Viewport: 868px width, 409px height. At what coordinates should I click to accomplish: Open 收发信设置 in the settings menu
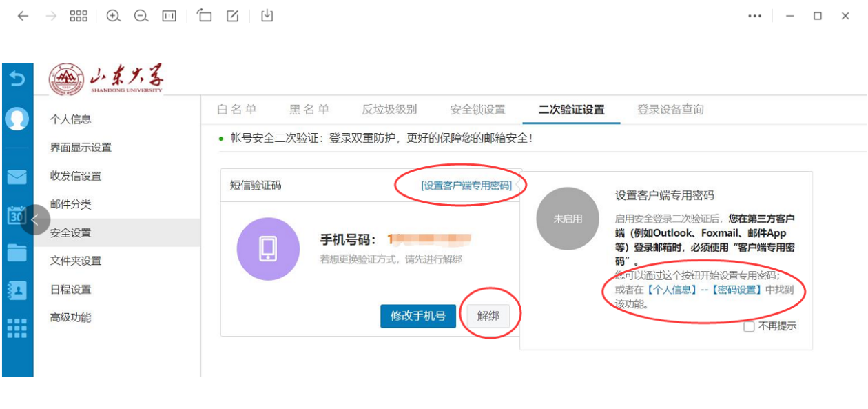click(x=76, y=176)
